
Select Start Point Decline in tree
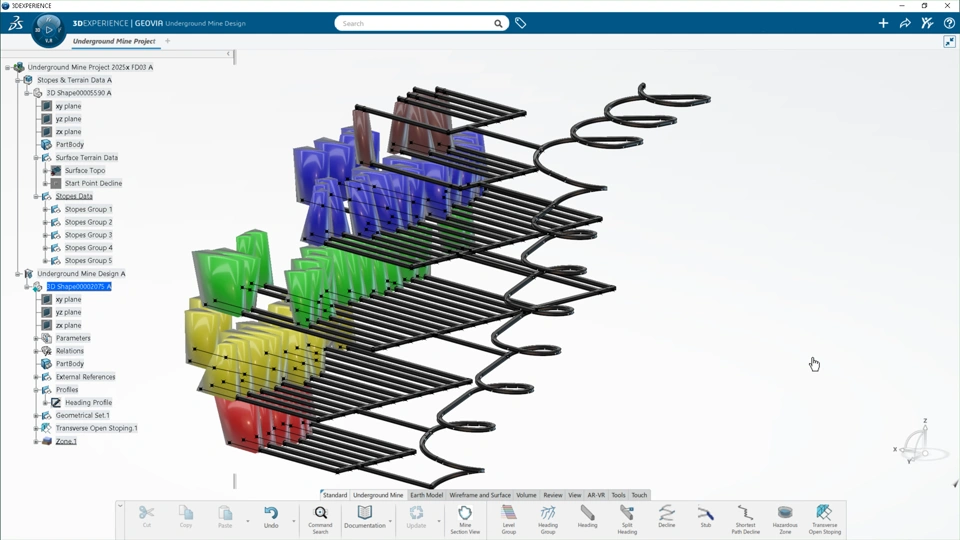click(94, 184)
